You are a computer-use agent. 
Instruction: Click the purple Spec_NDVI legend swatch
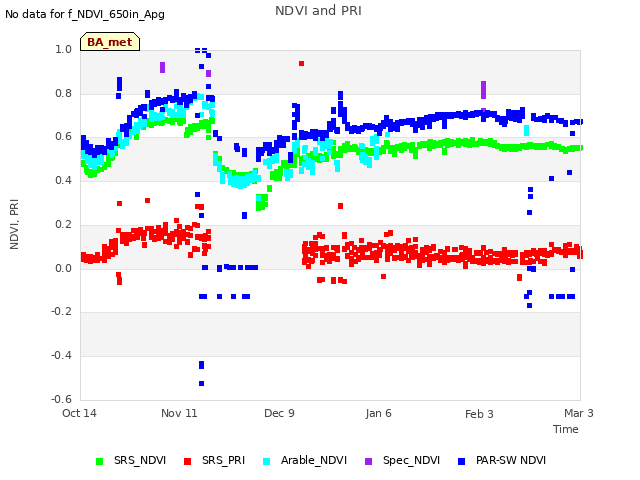pyautogui.click(x=368, y=461)
